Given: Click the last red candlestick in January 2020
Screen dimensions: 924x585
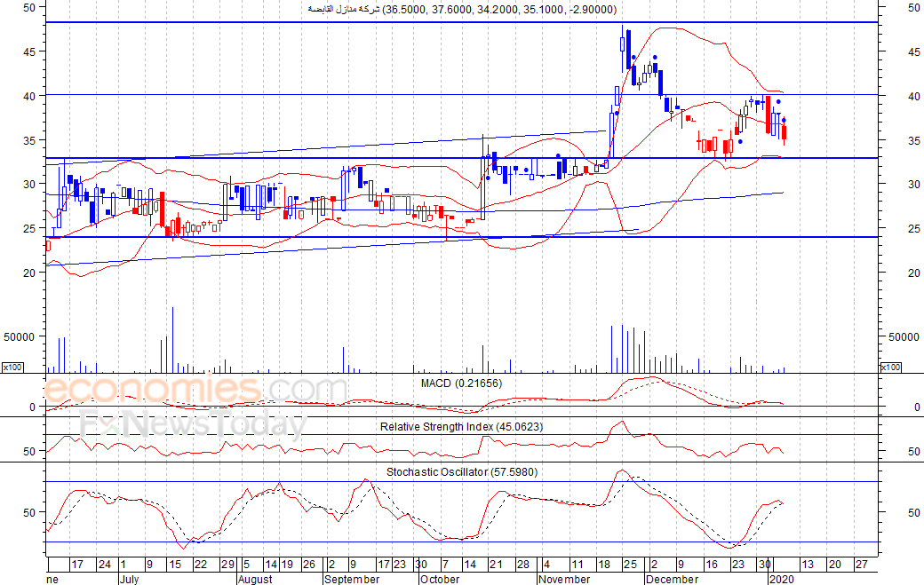Looking at the screenshot, I should coord(784,133).
